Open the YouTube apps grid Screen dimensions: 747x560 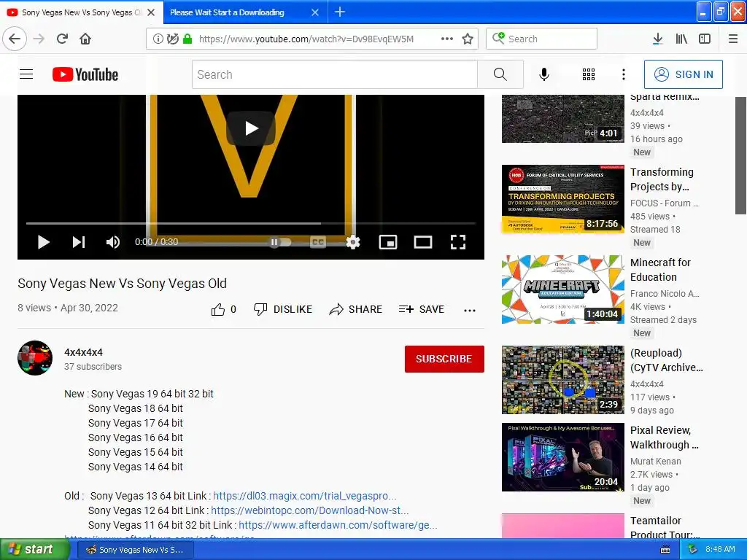[x=589, y=74]
